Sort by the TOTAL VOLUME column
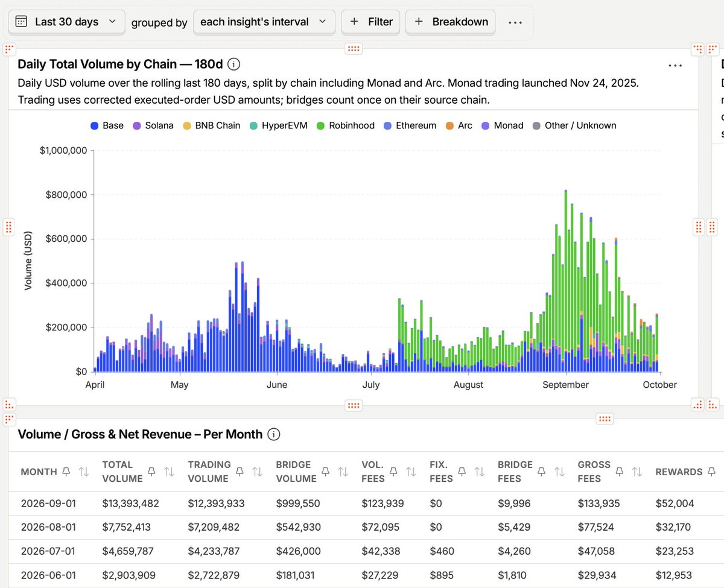Viewport: 724px width, 588px height. pos(170,472)
